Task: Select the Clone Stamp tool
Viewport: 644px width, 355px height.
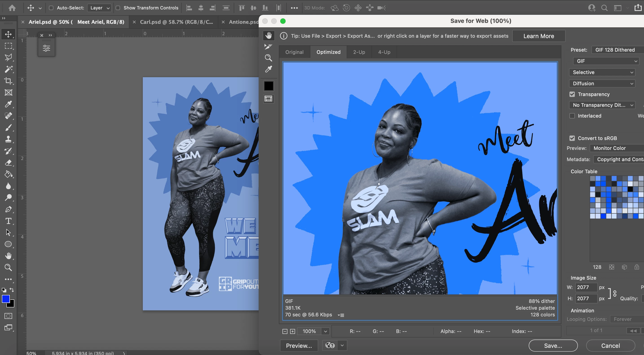Action: [8, 139]
